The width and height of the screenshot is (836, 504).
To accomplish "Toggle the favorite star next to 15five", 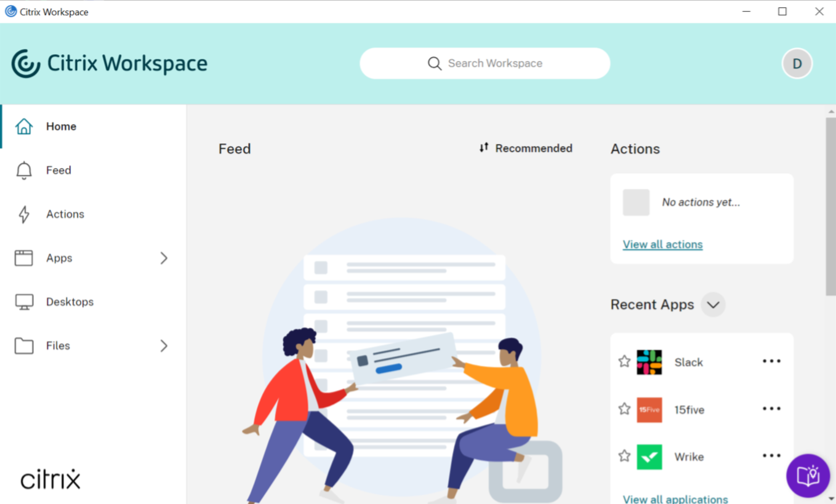I will [x=624, y=408].
